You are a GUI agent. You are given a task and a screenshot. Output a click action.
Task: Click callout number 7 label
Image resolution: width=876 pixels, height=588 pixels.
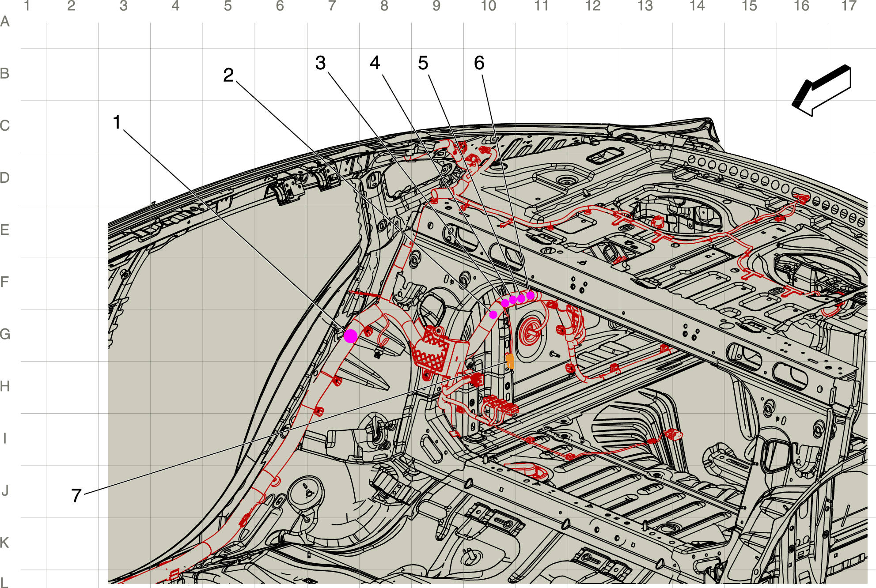coord(76,496)
